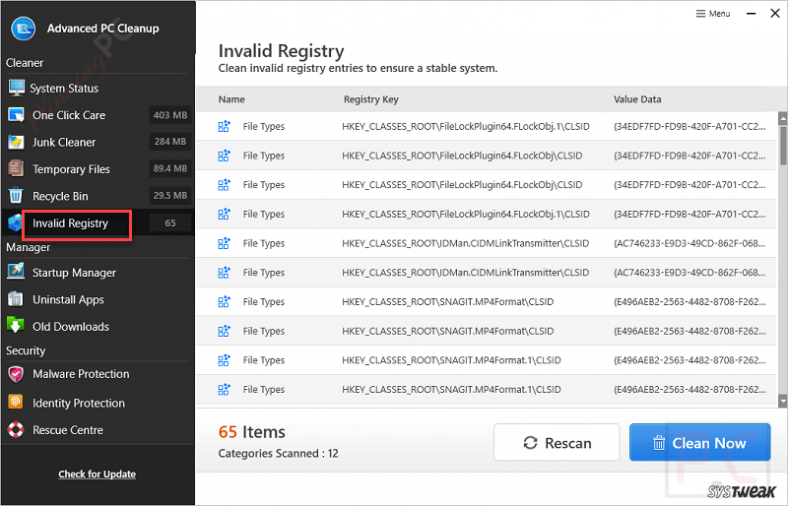The height and width of the screenshot is (506, 788).
Task: Click the Startup Manager icon
Action: pos(16,271)
